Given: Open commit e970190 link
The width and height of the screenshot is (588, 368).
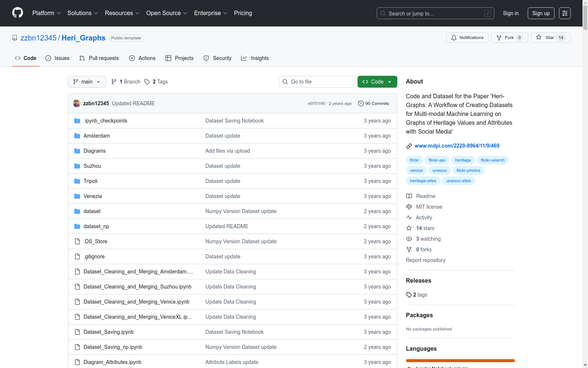Looking at the screenshot, I should tap(316, 103).
